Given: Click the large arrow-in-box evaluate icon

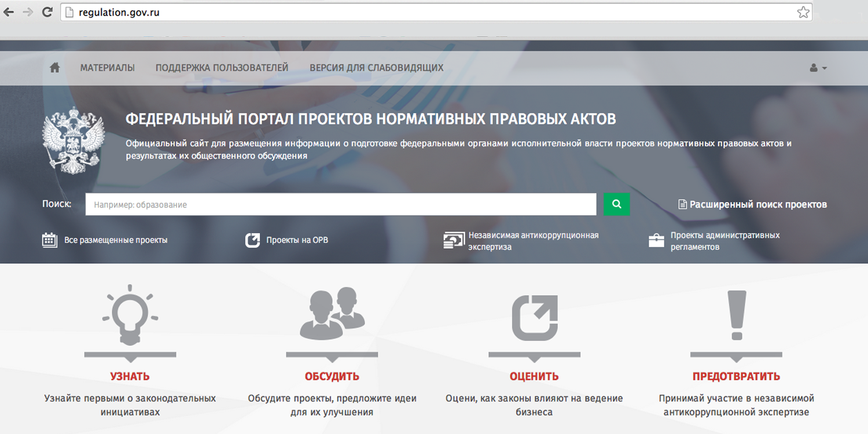Looking at the screenshot, I should [535, 318].
